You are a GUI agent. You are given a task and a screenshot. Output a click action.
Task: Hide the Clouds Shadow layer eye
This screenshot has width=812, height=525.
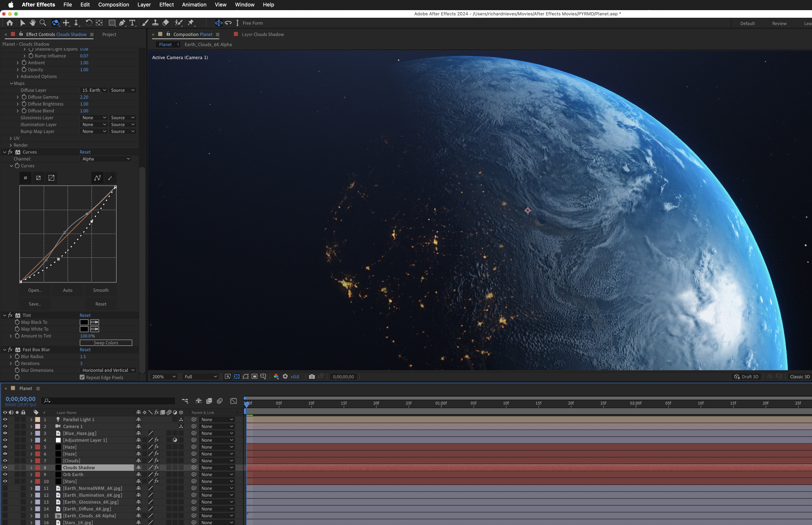[x=5, y=467]
